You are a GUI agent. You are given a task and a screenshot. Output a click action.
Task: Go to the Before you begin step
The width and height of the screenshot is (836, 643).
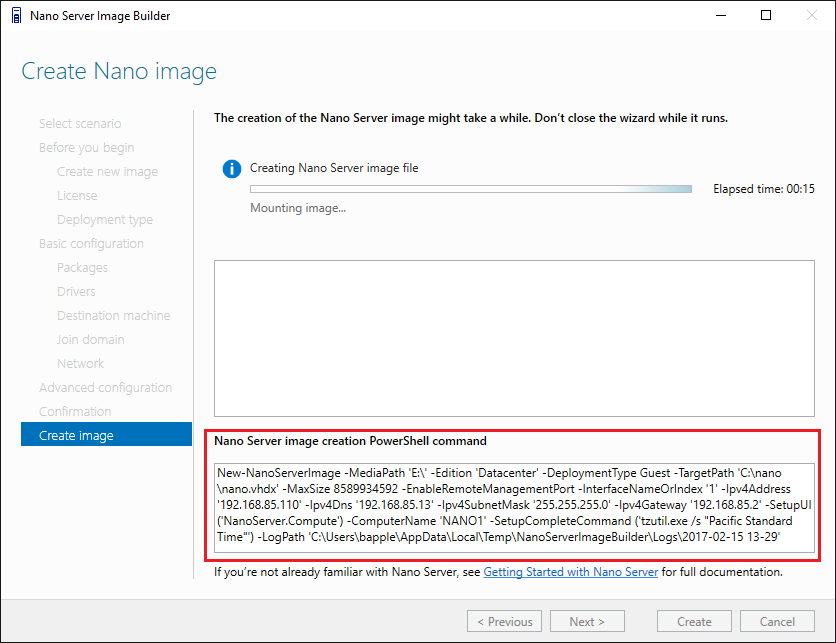(86, 148)
